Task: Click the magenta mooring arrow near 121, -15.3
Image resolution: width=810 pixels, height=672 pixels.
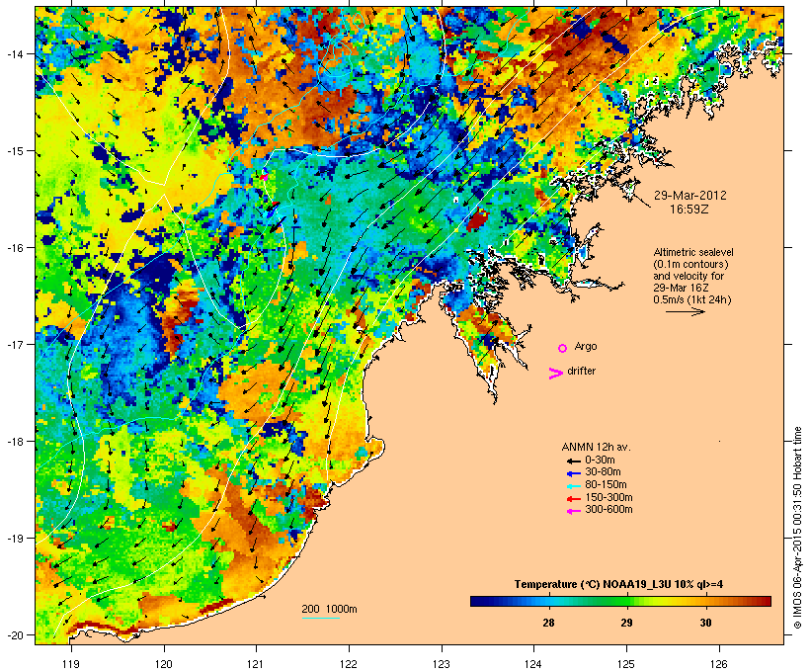Action: click(x=264, y=177)
